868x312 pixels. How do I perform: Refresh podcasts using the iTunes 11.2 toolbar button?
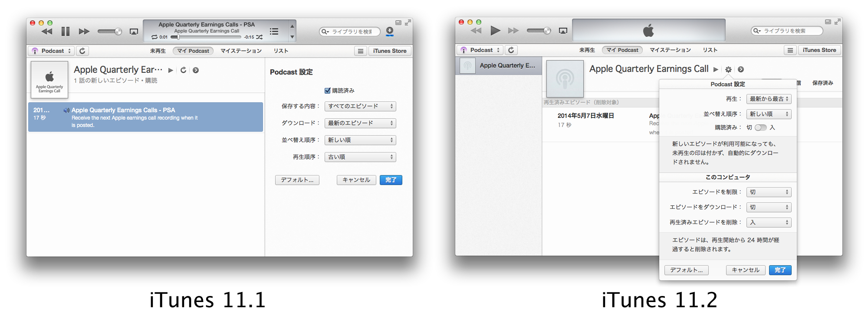point(511,50)
